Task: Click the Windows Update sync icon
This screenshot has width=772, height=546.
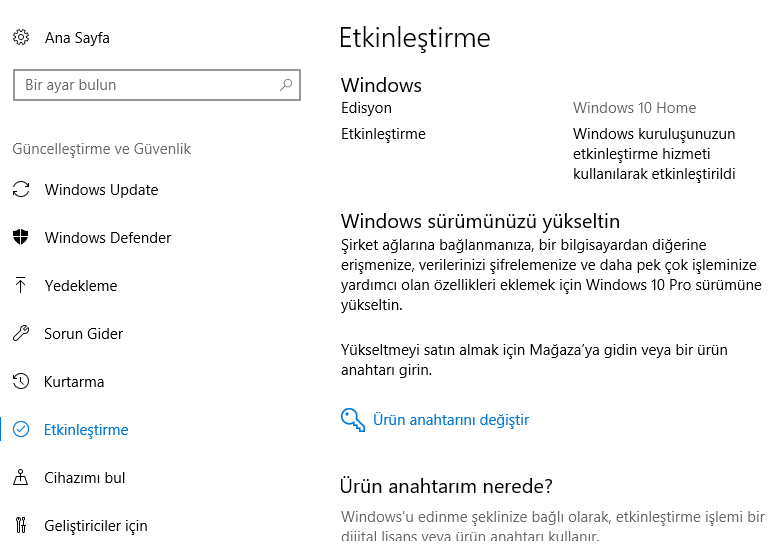Action: tap(21, 190)
